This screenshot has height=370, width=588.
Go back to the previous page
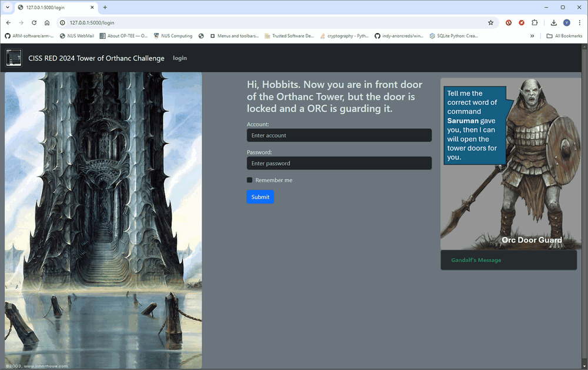[8, 23]
